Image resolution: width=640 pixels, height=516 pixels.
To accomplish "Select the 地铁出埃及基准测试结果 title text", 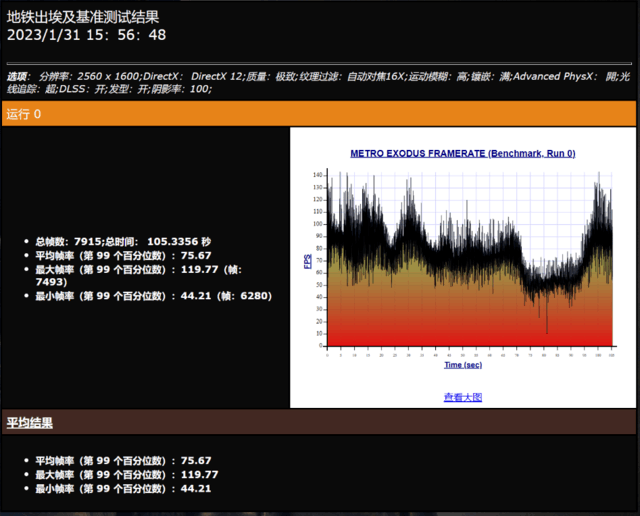I will [x=83, y=17].
